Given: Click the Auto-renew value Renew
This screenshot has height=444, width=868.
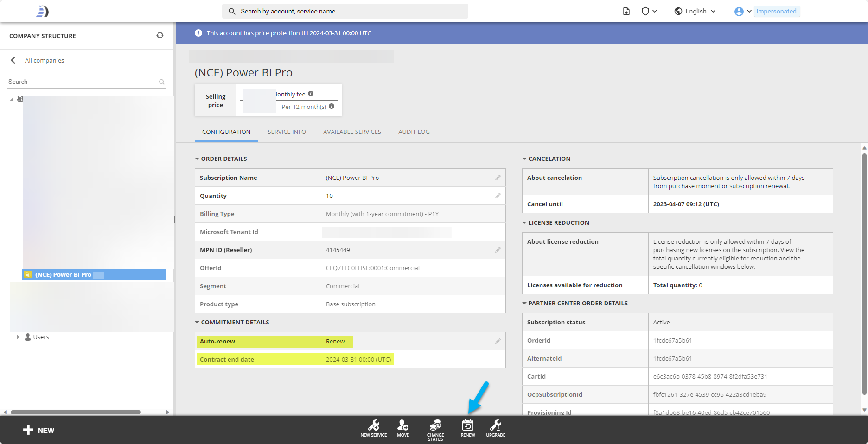Looking at the screenshot, I should point(335,341).
